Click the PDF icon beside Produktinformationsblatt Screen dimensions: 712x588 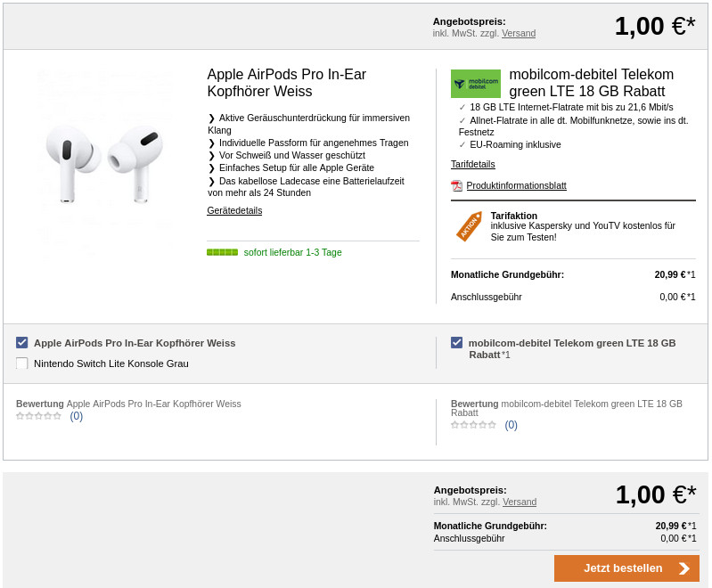[x=456, y=185]
